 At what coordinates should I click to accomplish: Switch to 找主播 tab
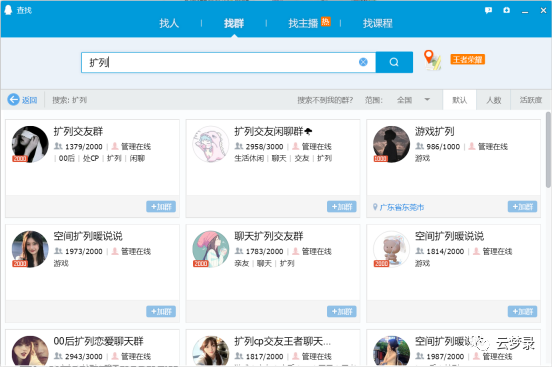click(303, 23)
